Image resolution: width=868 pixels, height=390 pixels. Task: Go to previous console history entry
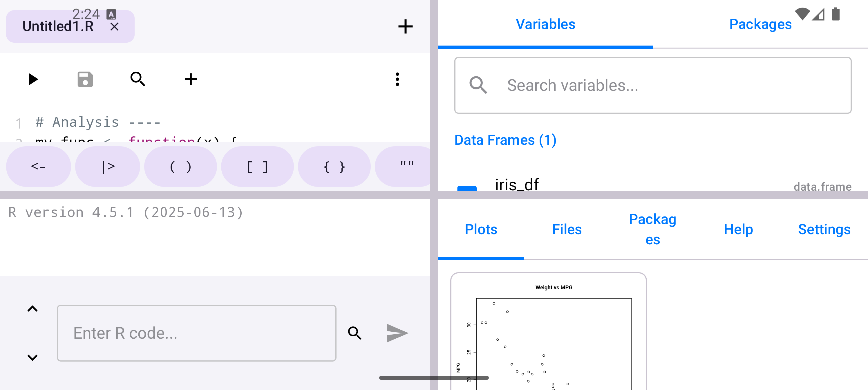click(32, 309)
